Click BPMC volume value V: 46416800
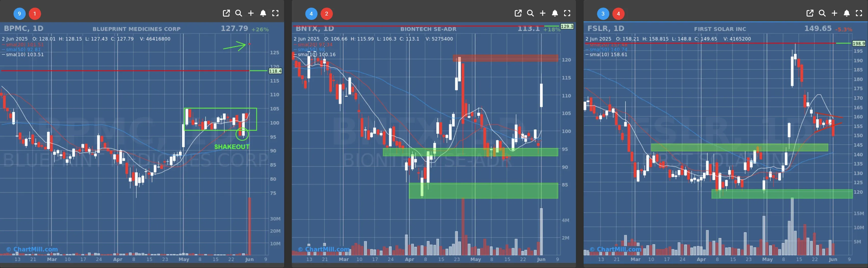 click(x=155, y=39)
